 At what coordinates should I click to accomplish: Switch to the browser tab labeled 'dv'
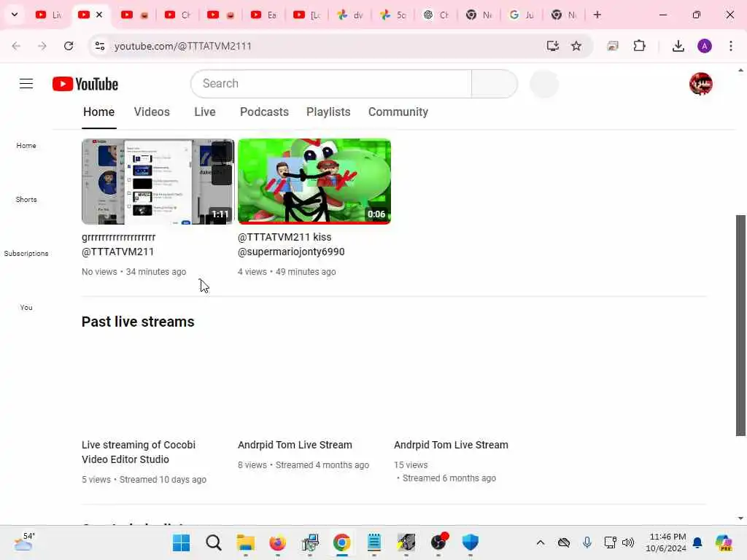tap(349, 15)
